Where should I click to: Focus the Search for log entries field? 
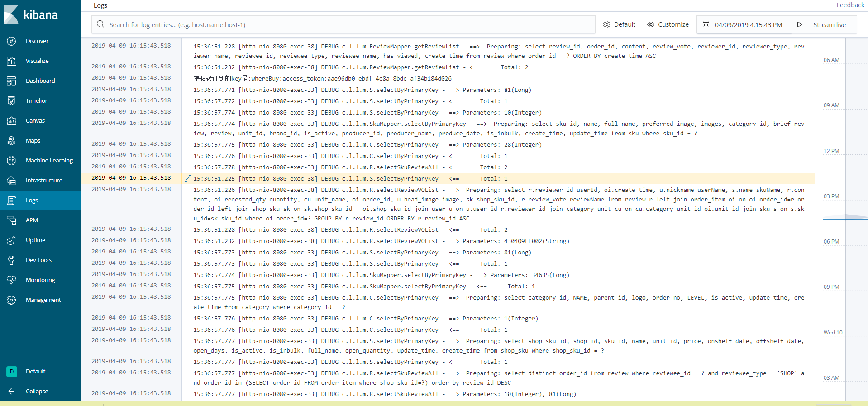pyautogui.click(x=343, y=24)
